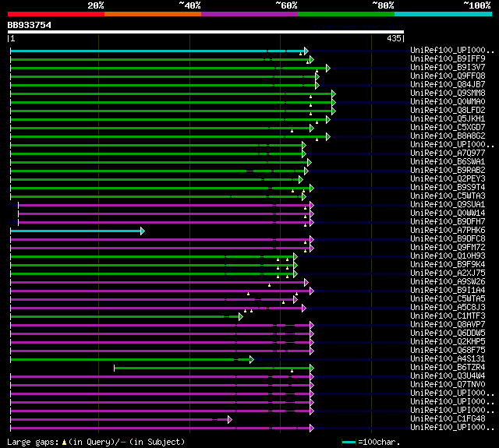
Task: Click the arrowhead ending the UniRef100_Q3U4W4 alignment
Action: pyautogui.click(x=312, y=377)
